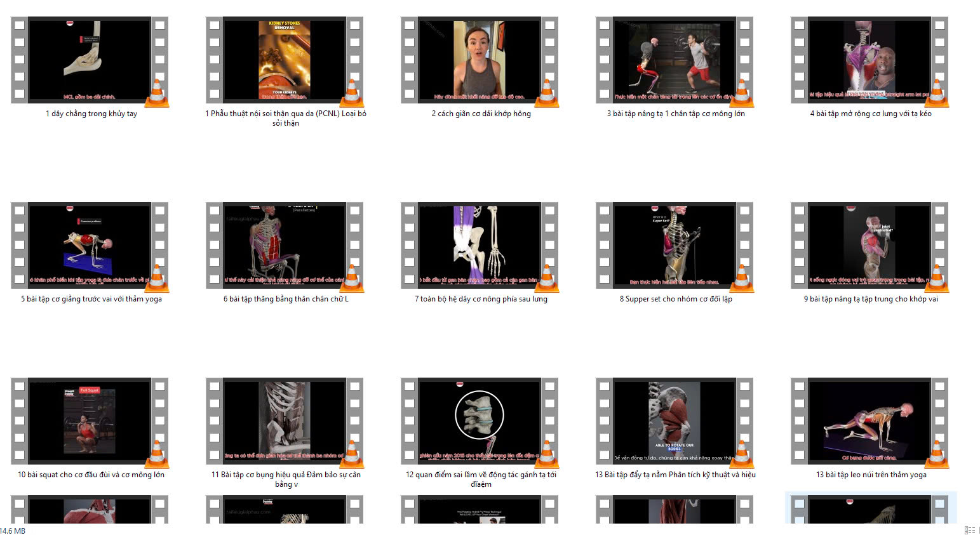980x535 pixels.
Task: Select thumbnail for '2 cách giãn cơ dải khớp hông'
Action: (x=480, y=60)
